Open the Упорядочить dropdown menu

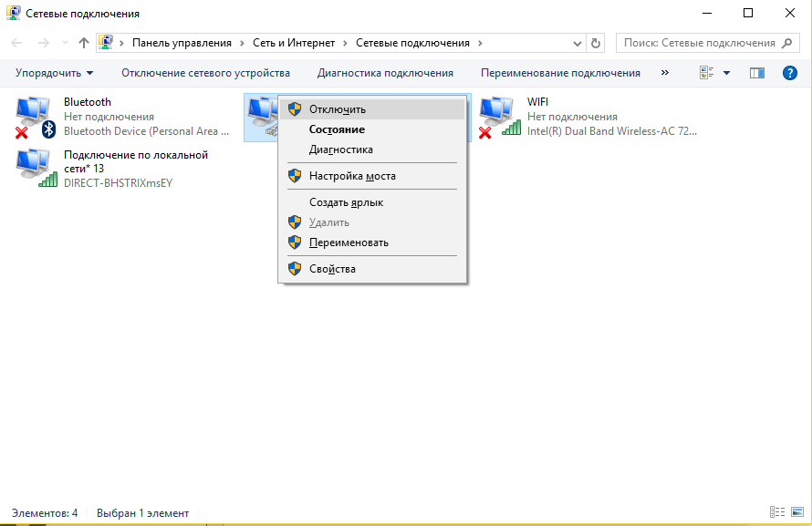pos(54,73)
